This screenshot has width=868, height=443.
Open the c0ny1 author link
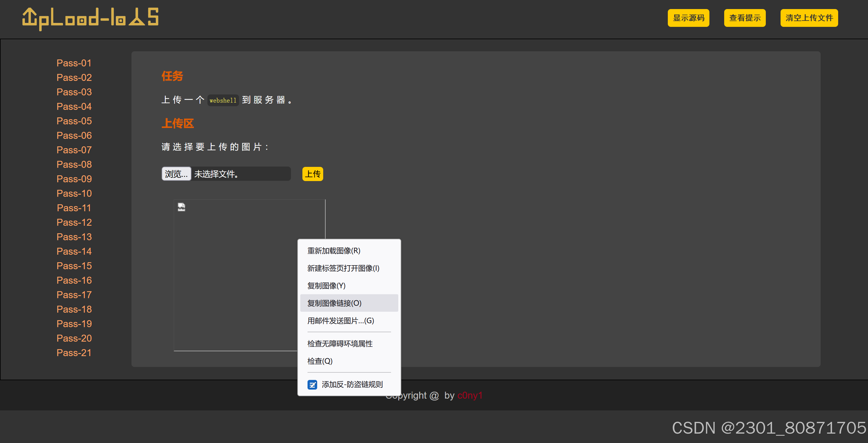(x=470, y=395)
